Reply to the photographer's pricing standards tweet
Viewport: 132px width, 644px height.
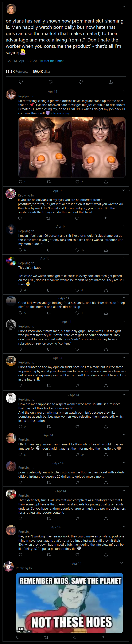20,518
